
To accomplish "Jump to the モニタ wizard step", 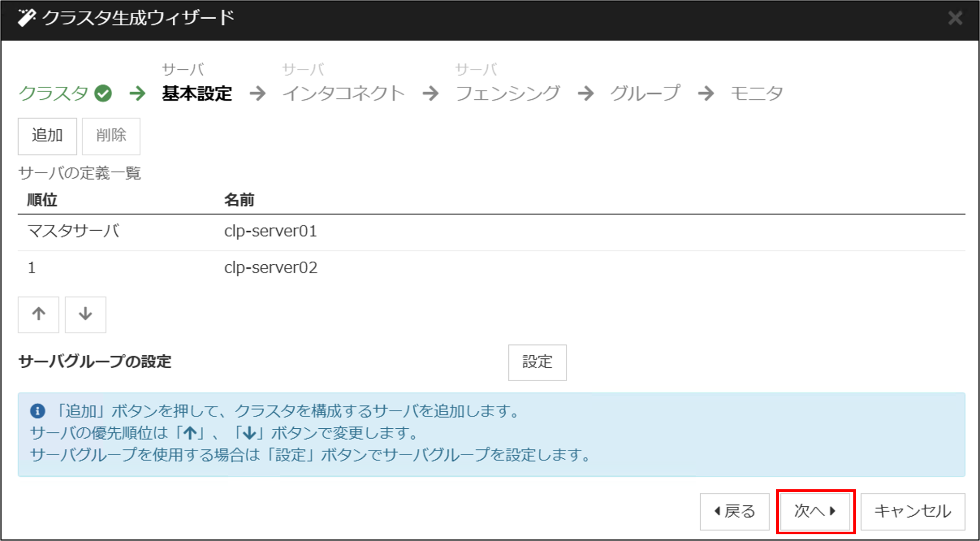I will [x=756, y=94].
